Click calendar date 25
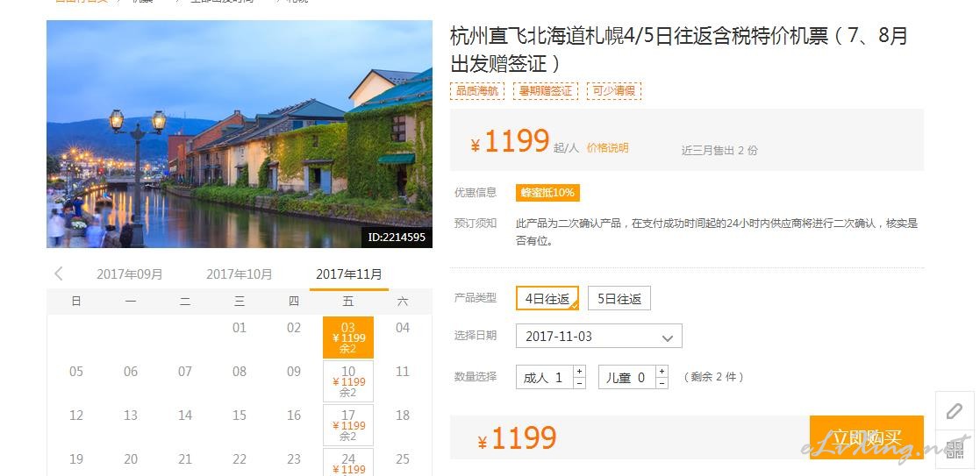The height and width of the screenshot is (476, 980). click(x=403, y=459)
